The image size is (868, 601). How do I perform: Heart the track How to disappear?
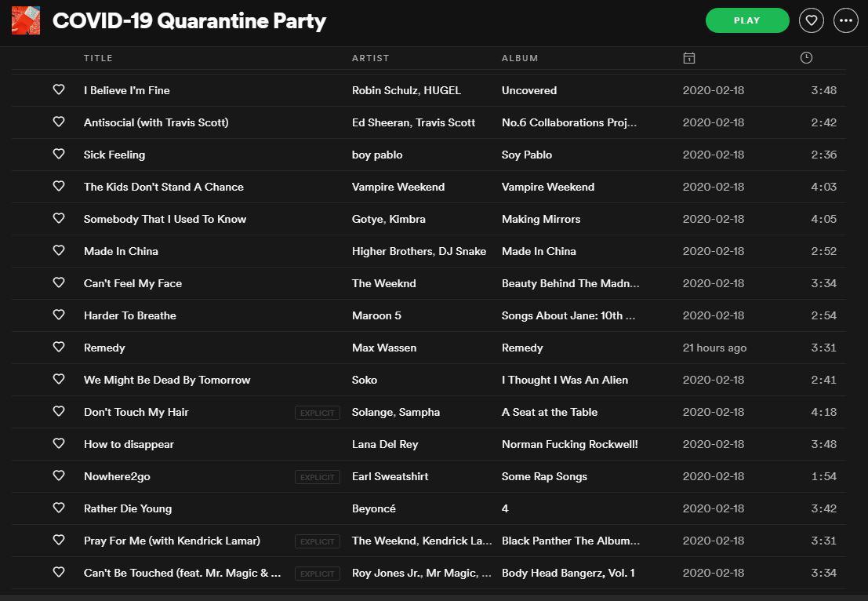pos(59,443)
